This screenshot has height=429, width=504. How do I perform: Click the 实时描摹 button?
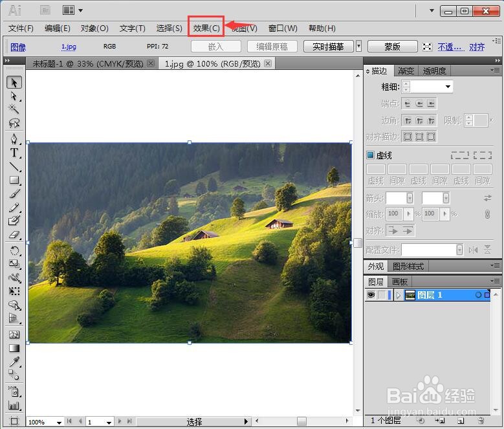328,47
